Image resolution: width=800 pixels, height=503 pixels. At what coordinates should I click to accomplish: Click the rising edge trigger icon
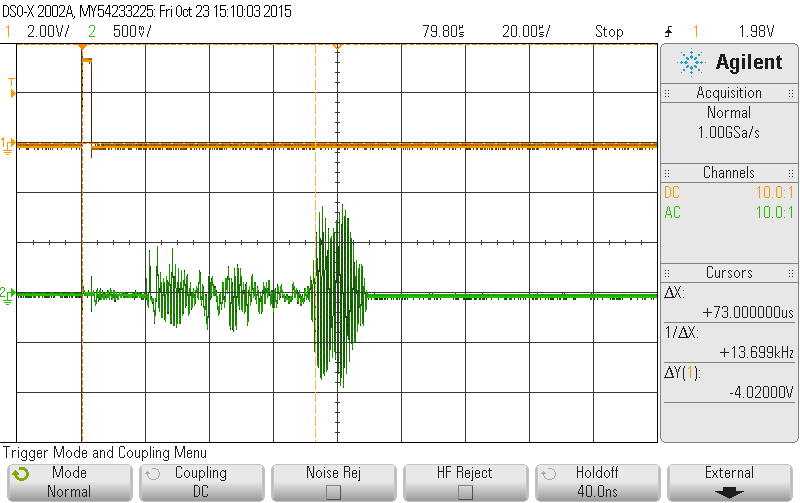(x=669, y=32)
